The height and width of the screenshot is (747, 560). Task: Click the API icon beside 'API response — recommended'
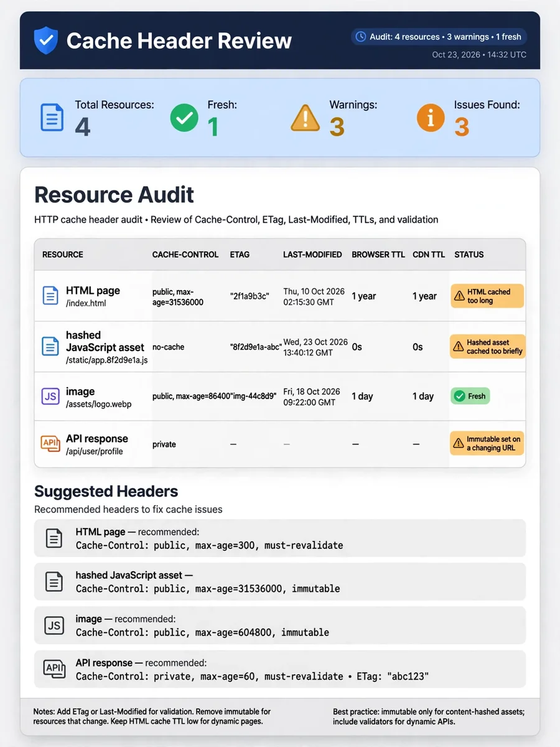click(54, 669)
